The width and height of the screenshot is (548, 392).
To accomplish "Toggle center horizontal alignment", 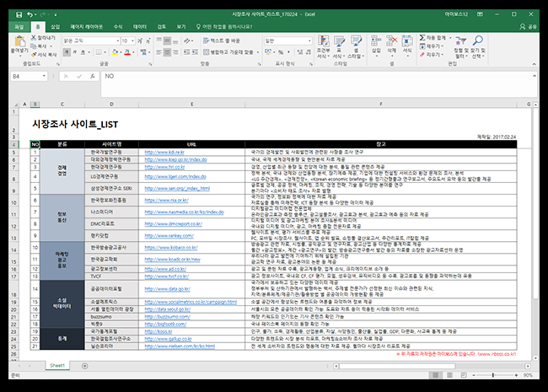I will 167,52.
